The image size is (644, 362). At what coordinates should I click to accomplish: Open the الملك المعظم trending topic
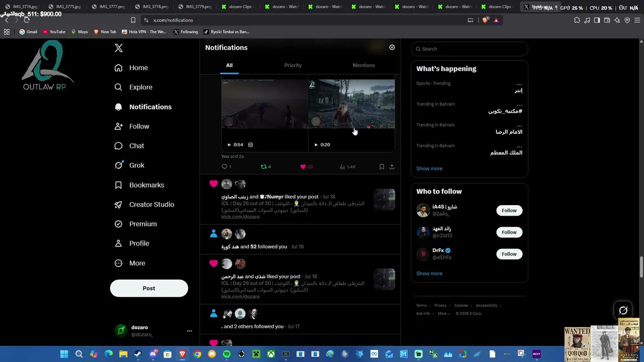pyautogui.click(x=506, y=152)
